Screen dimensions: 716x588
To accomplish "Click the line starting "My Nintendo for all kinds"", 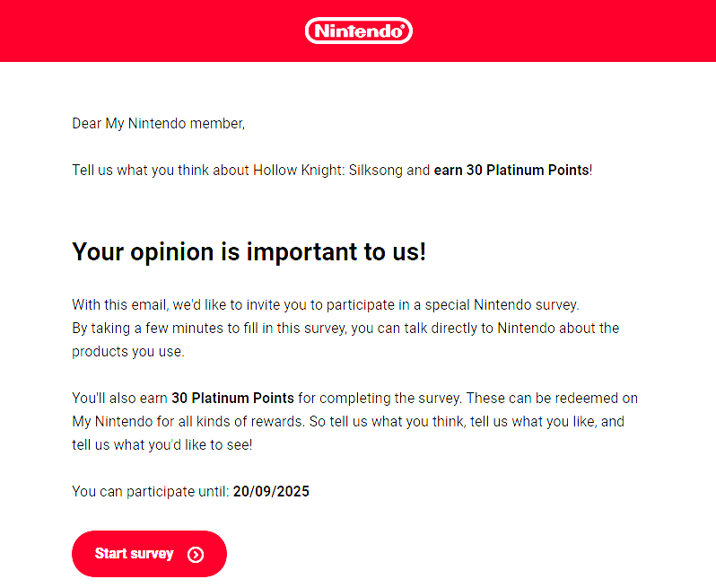I will click(x=348, y=422).
